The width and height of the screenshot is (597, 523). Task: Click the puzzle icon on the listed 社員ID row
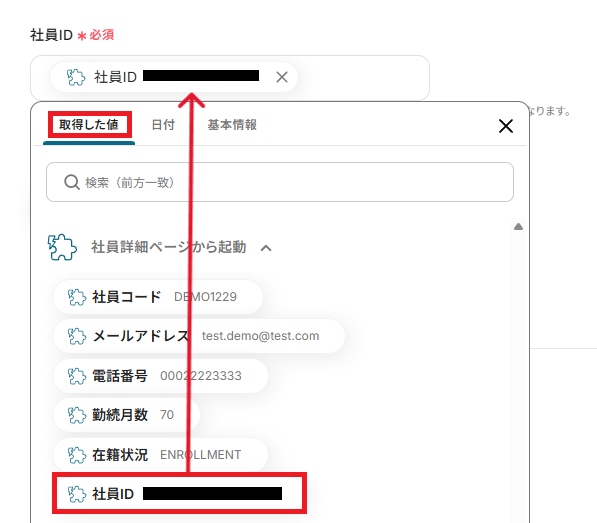pyautogui.click(x=77, y=494)
